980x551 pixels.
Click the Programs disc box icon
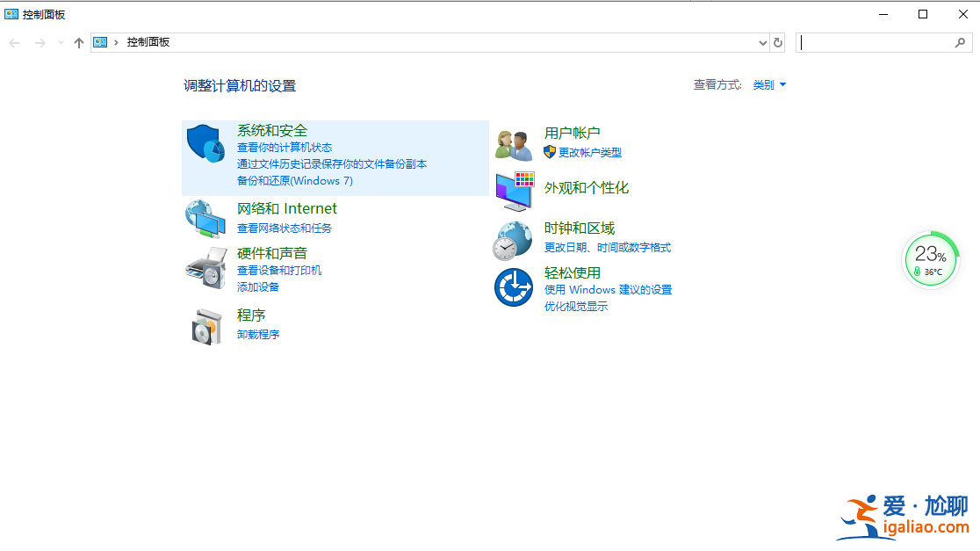pos(207,326)
